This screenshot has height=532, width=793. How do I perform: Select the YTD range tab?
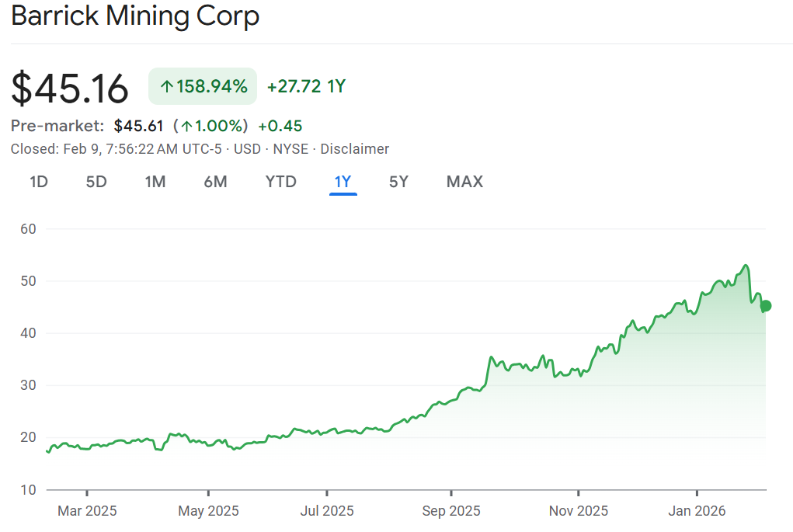pyautogui.click(x=280, y=182)
